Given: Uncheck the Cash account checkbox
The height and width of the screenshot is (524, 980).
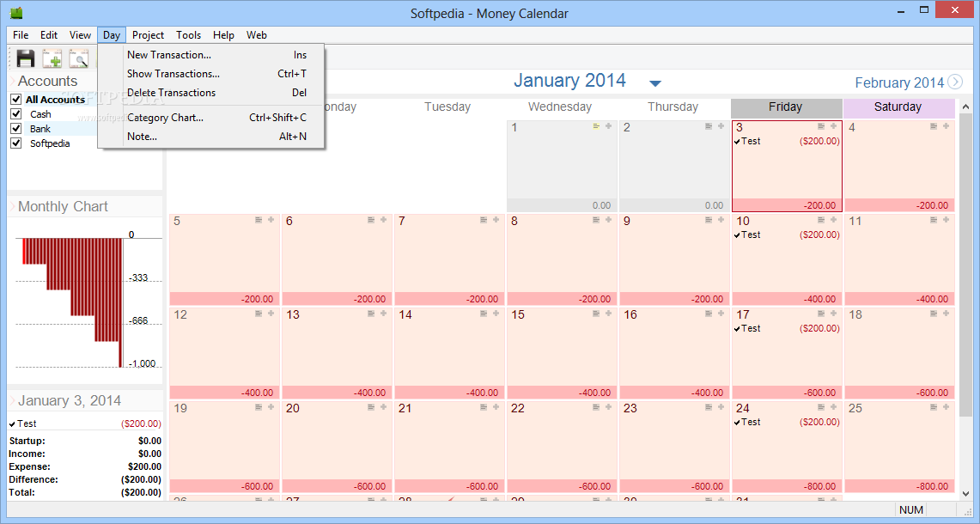Looking at the screenshot, I should pyautogui.click(x=16, y=113).
